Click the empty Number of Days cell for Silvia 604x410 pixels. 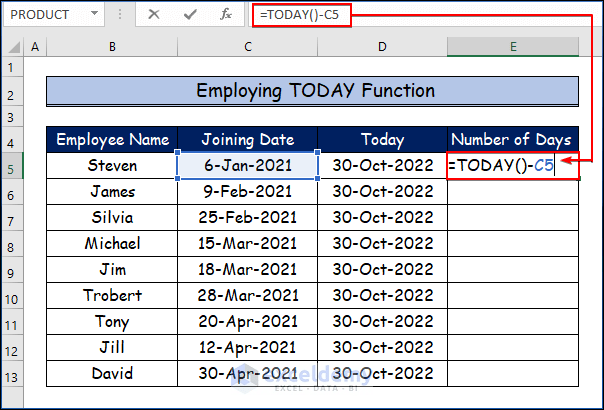click(513, 218)
